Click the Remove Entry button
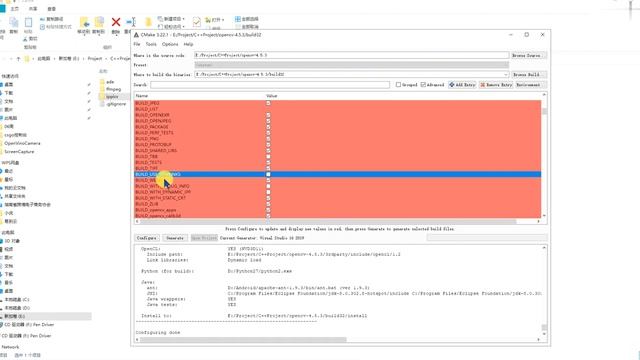This screenshot has width=640, height=360. (496, 84)
